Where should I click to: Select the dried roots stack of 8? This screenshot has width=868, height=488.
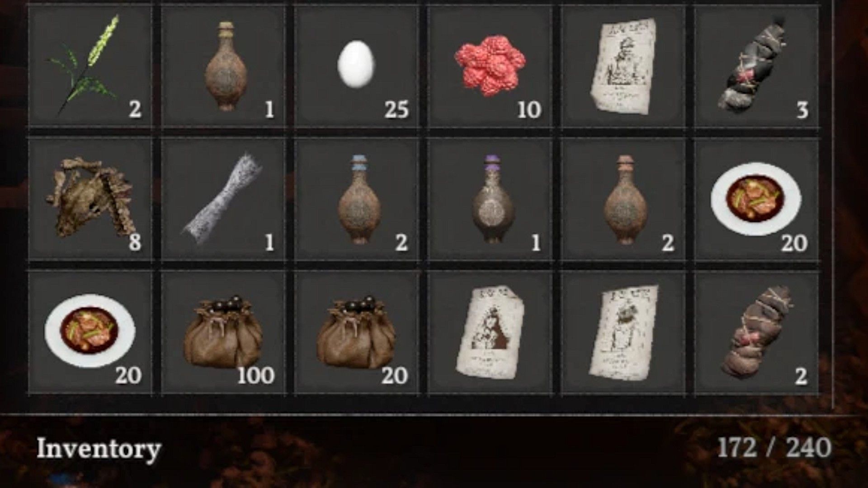click(x=90, y=199)
